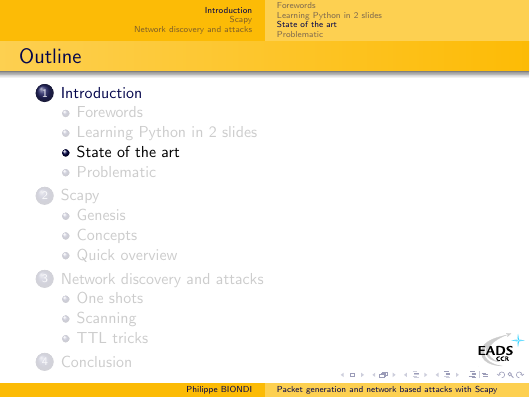530x397 pixels.
Task: Click Conclusion heading in outline
Action: click(x=96, y=362)
